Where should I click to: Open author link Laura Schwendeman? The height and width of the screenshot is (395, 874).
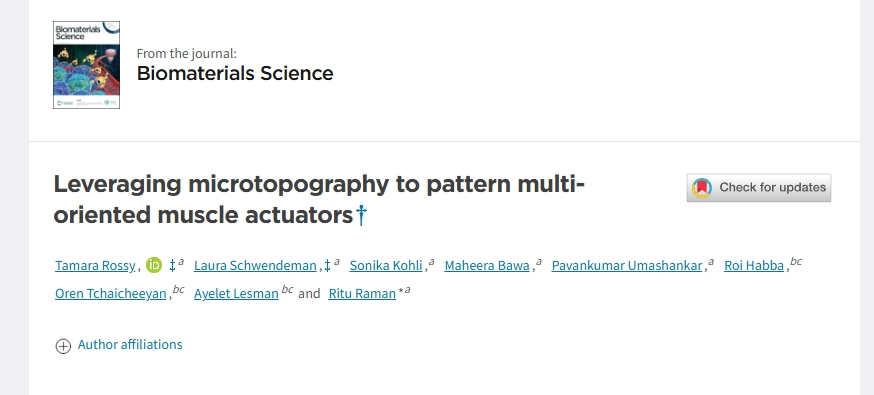(255, 266)
